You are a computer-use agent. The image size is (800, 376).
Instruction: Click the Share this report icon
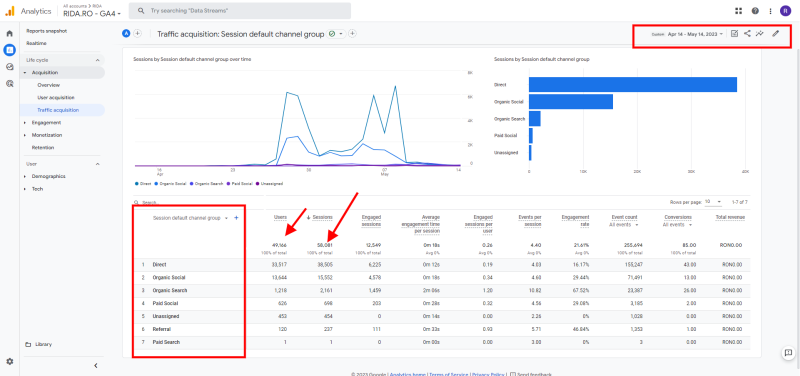747,34
